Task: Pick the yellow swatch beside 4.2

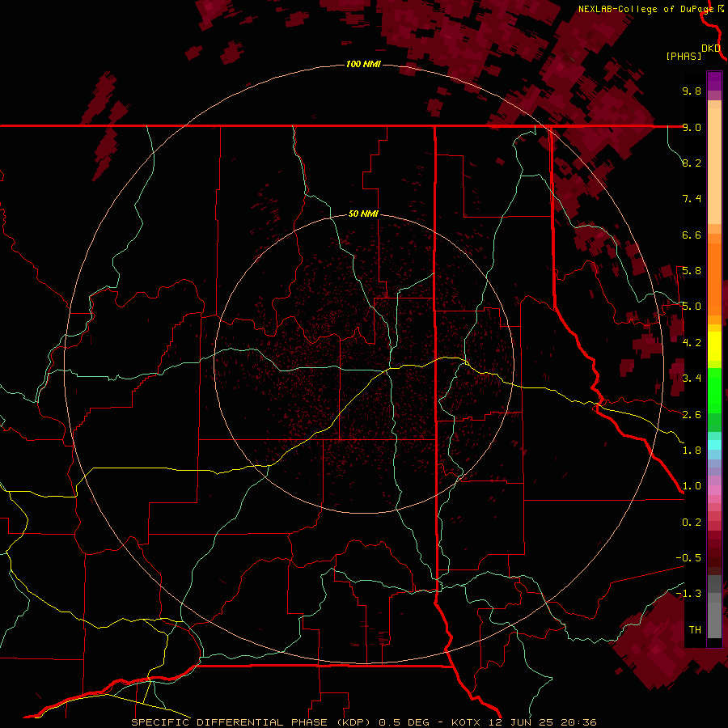Action: 714,345
